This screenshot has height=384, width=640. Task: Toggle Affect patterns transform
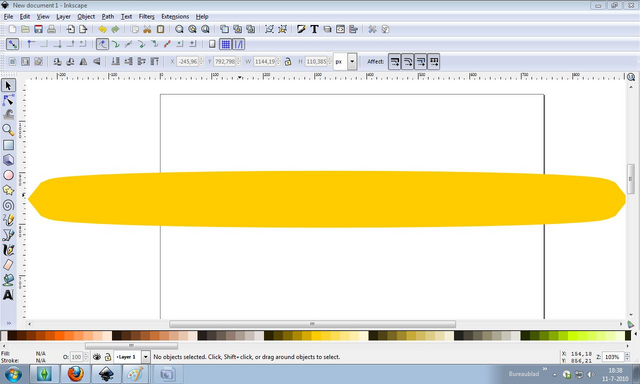click(433, 62)
